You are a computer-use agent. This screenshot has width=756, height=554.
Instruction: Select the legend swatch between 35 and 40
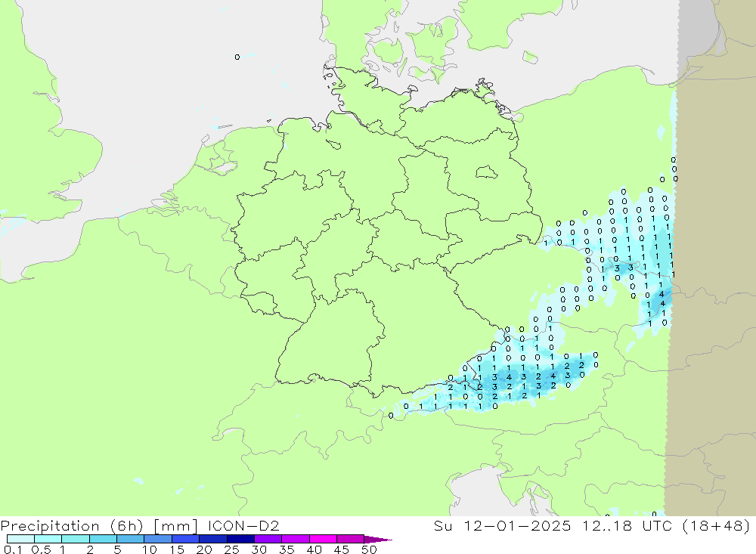[x=296, y=539]
